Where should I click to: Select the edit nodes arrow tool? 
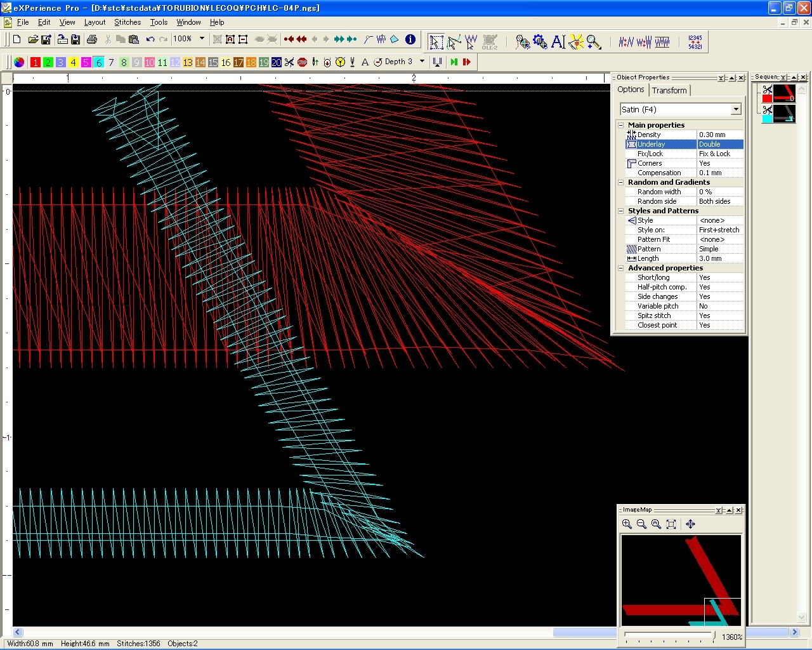(454, 42)
